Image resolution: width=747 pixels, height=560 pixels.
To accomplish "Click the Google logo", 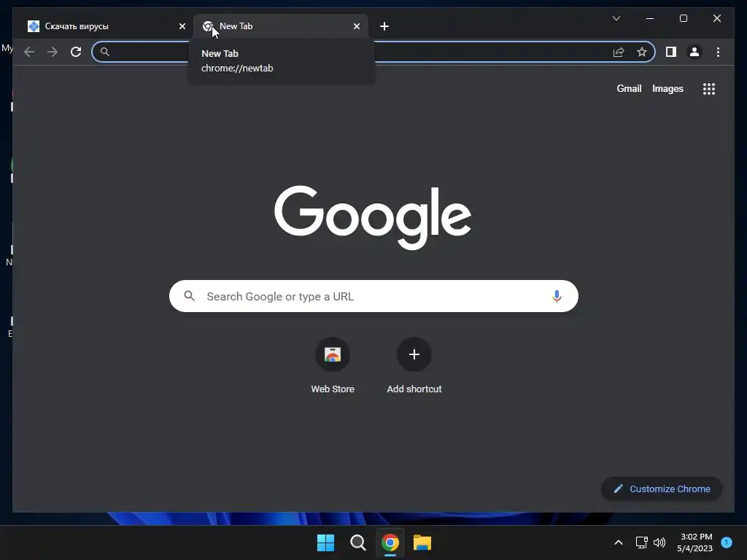I will pyautogui.click(x=373, y=217).
